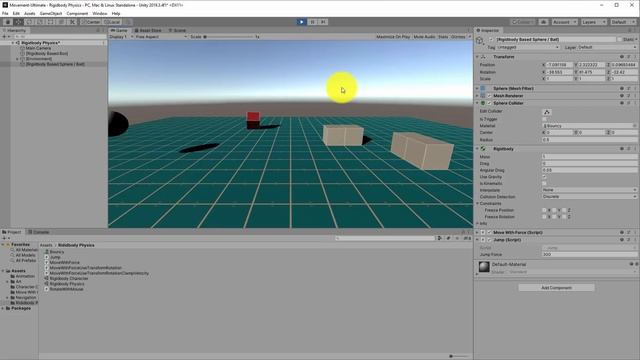The height and width of the screenshot is (360, 640).
Task: Select the combined Transform tool in the toolbar
Action: [61, 22]
